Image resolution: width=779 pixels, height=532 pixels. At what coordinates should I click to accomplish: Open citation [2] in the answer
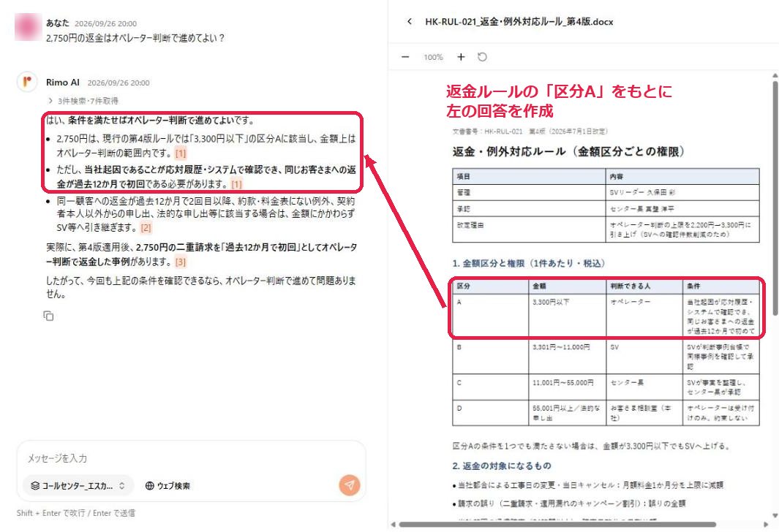(146, 228)
